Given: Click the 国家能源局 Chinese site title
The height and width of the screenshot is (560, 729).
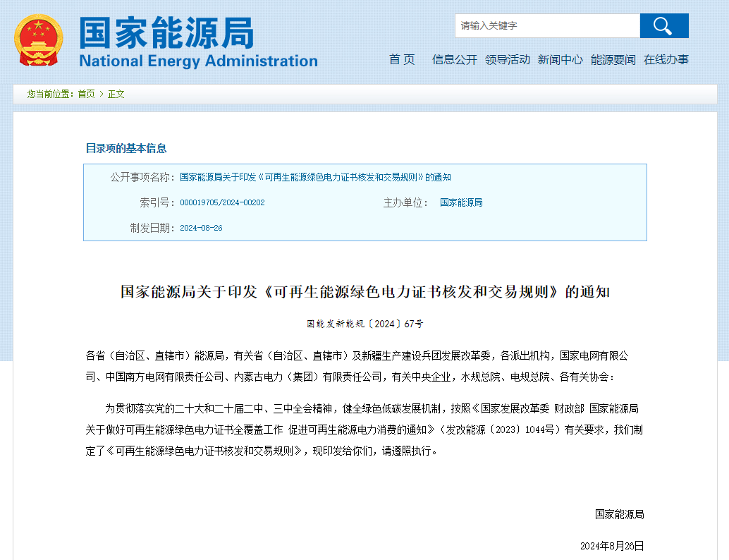Looking at the screenshot, I should click(166, 32).
